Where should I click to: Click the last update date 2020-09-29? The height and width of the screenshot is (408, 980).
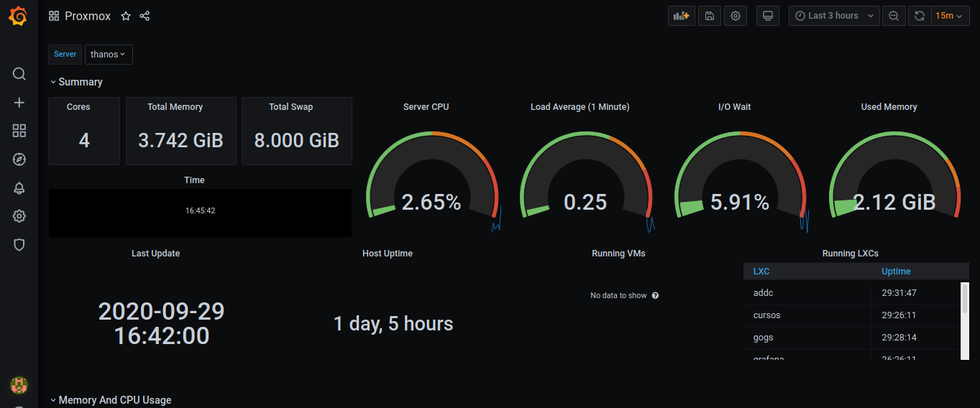pos(162,312)
